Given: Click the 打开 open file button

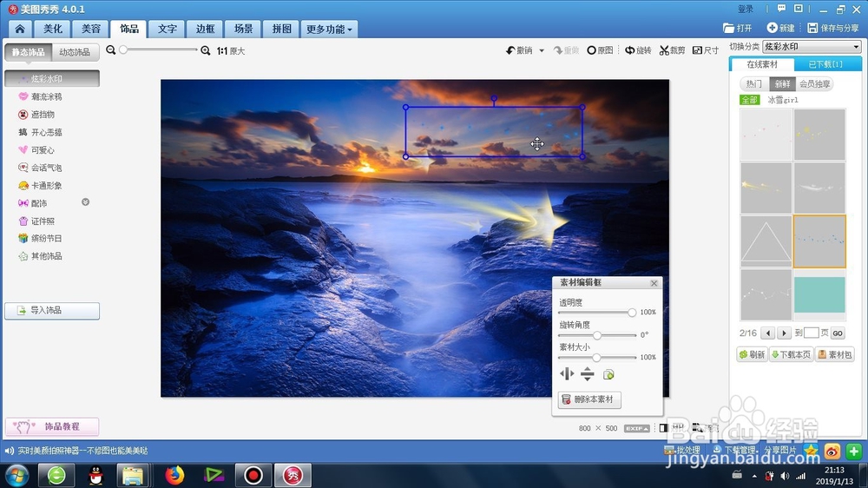Looking at the screenshot, I should coord(738,28).
